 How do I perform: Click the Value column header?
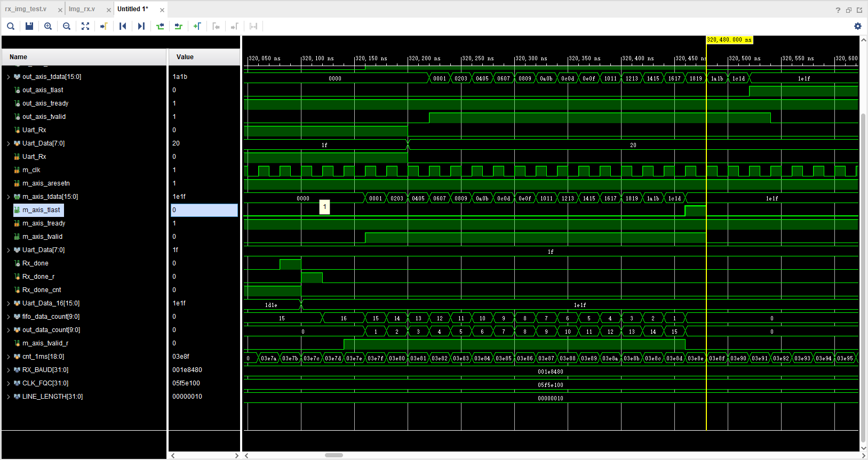tap(204, 57)
